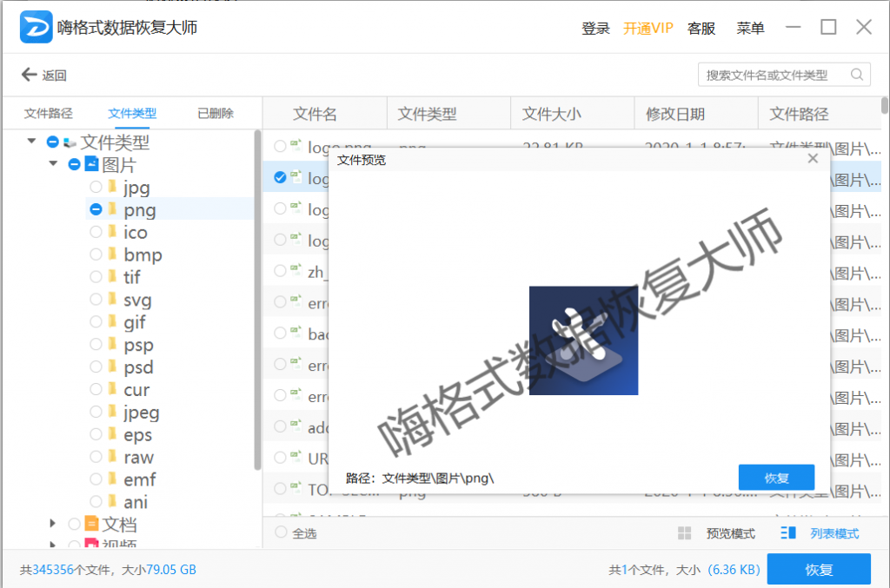The width and height of the screenshot is (890, 588).
Task: Check the zh_ file row checkbox
Action: click(x=280, y=270)
